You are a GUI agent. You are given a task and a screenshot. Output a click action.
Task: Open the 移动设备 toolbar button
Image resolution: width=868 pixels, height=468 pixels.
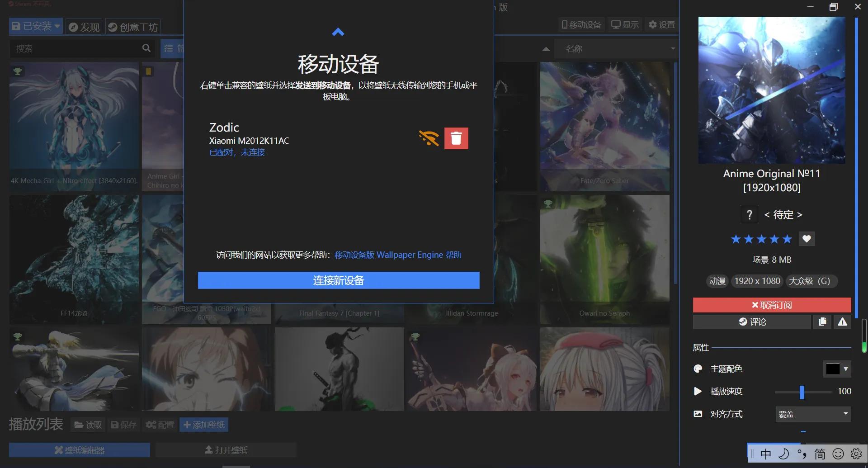(581, 24)
